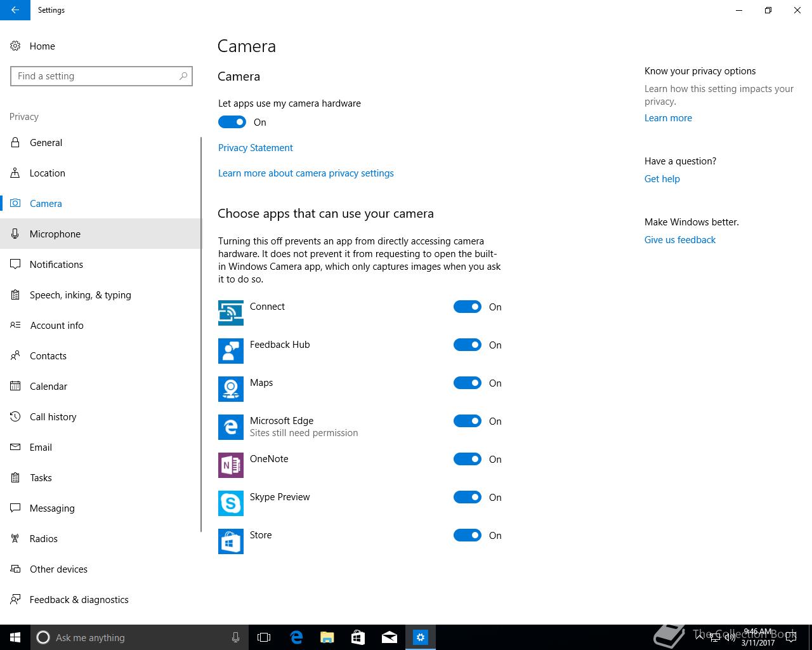
Task: Open the Microphone privacy page
Action: (x=100, y=234)
